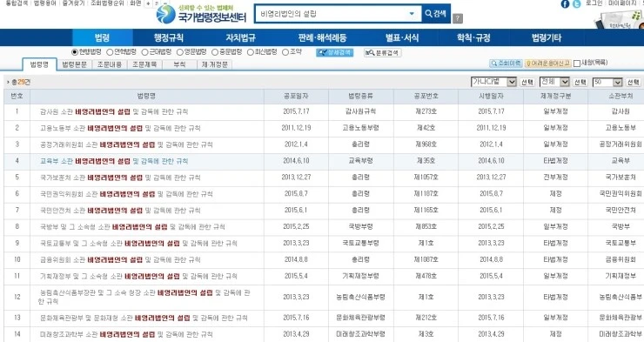Click the 즐겨찾기 top link
The width and height of the screenshot is (644, 342).
coord(73,3)
